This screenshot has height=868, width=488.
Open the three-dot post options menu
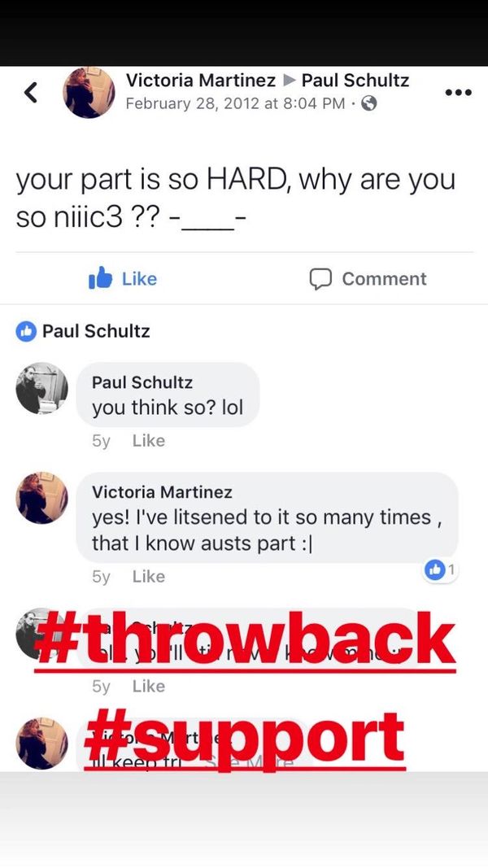pyautogui.click(x=459, y=93)
